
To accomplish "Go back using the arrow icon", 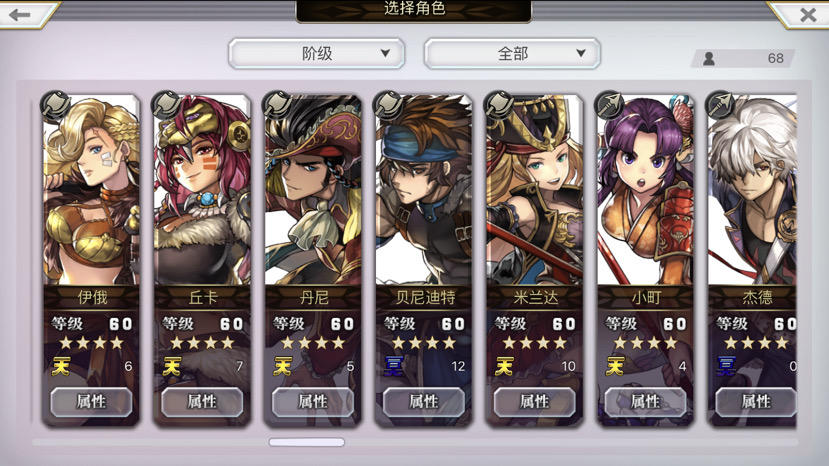I will pyautogui.click(x=20, y=15).
